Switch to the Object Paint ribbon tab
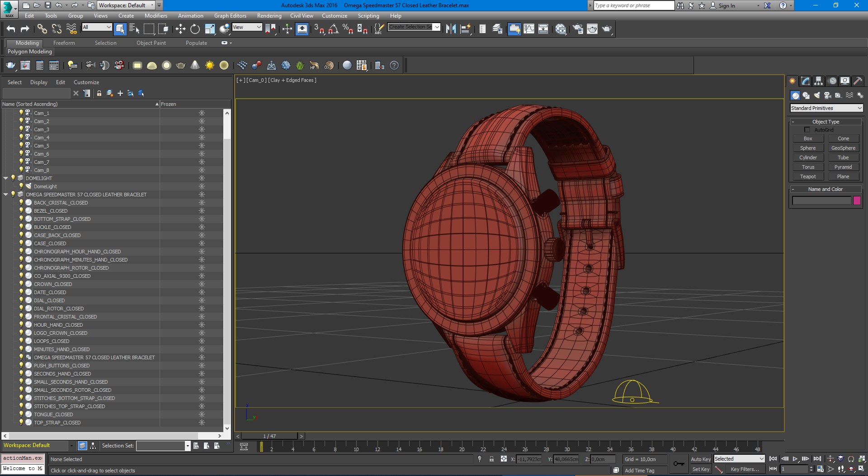Image resolution: width=868 pixels, height=476 pixels. [151, 43]
